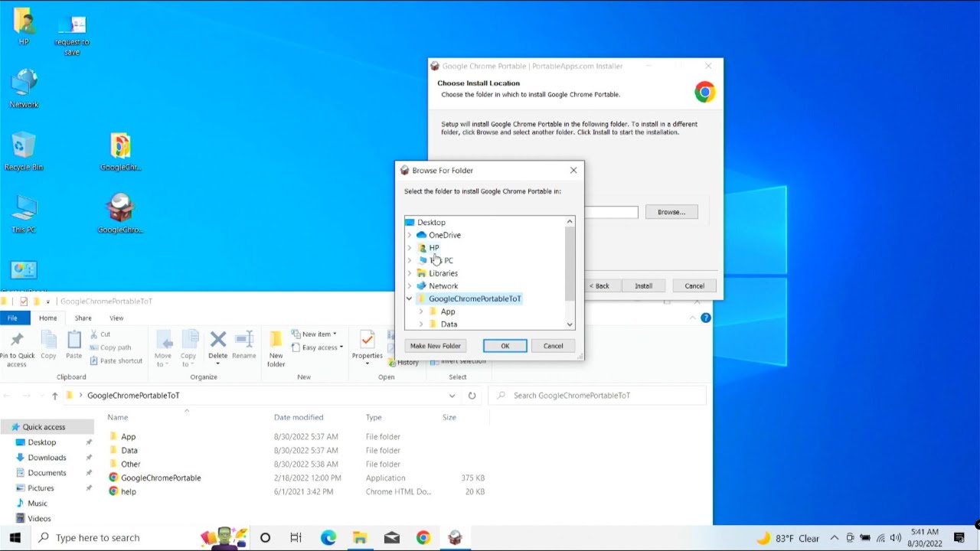Image resolution: width=980 pixels, height=551 pixels.
Task: Open Cortana circle on the taskbar
Action: pos(265,538)
